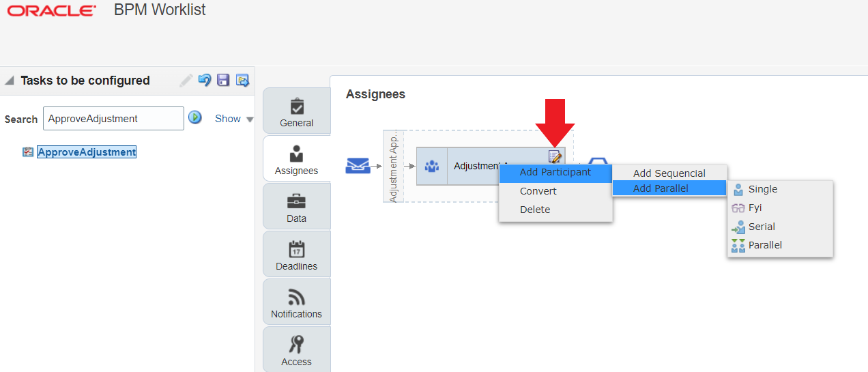Open the Deadlines tab
The image size is (868, 372).
pos(297,254)
